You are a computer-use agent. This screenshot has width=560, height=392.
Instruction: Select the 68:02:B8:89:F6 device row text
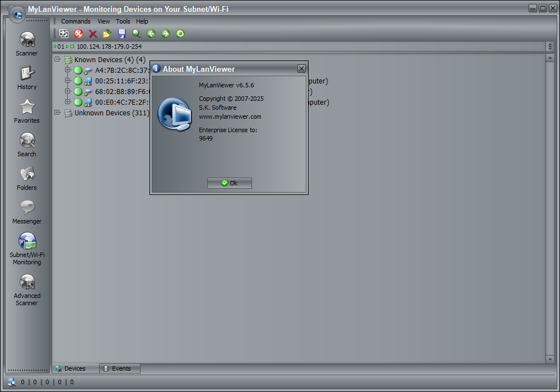click(x=122, y=92)
